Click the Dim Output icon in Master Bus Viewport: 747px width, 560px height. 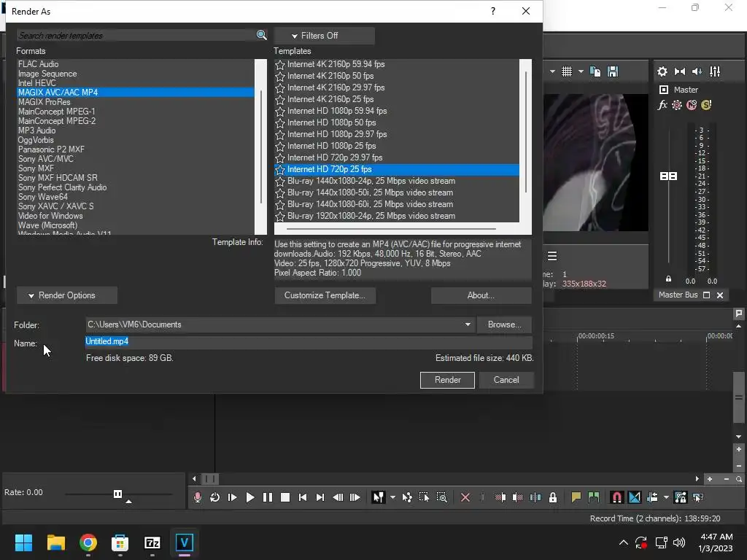click(697, 71)
